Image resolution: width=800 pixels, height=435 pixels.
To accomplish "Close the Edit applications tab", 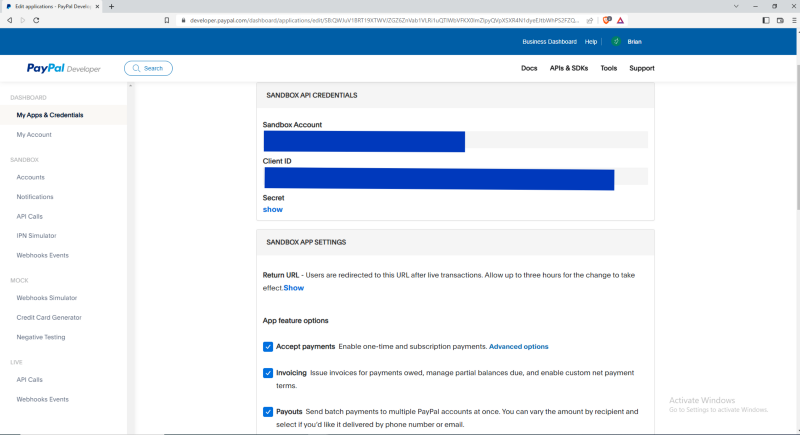I will pos(97,7).
